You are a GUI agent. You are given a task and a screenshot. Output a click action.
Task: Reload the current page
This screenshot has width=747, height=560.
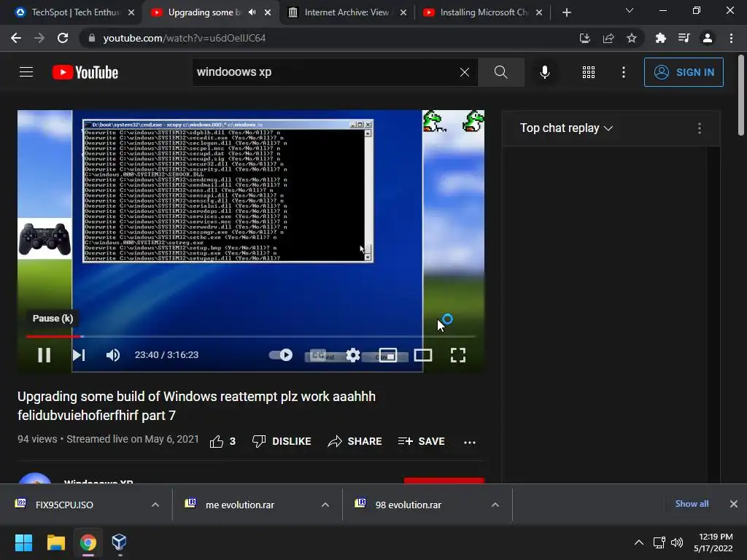[63, 38]
